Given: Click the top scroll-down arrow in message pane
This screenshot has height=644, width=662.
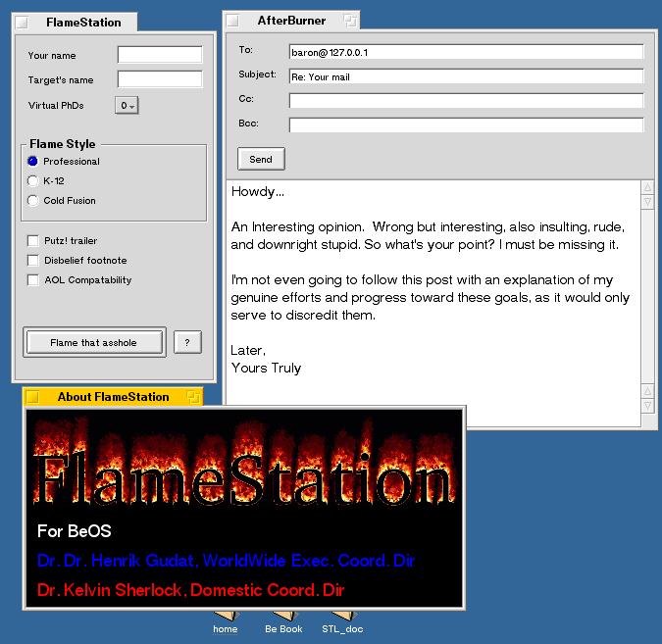Looking at the screenshot, I should pyautogui.click(x=647, y=202).
